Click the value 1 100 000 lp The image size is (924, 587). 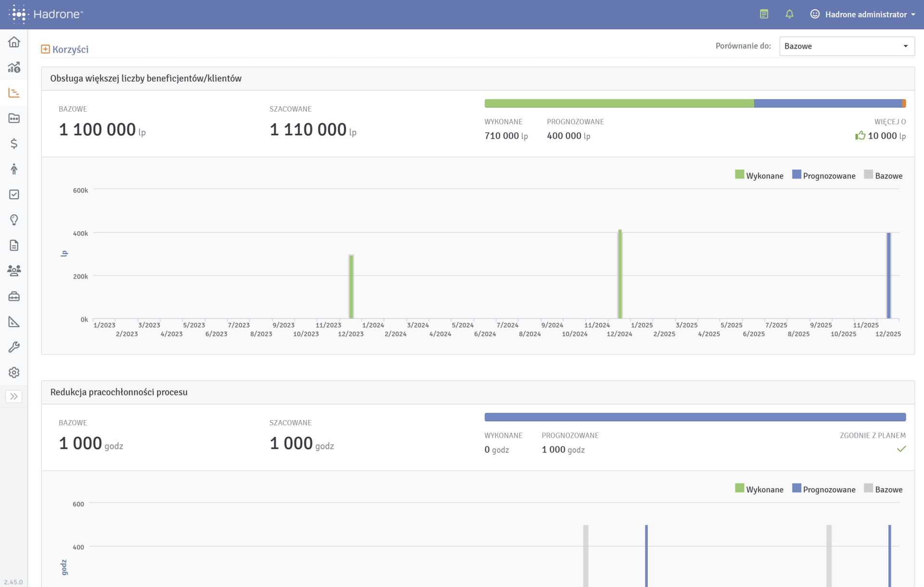tap(102, 130)
